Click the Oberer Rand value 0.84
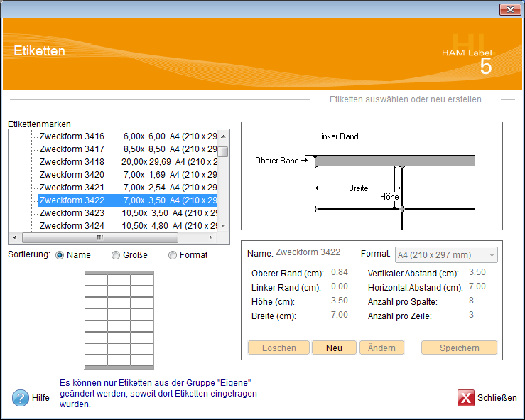525x420 pixels. (x=340, y=272)
